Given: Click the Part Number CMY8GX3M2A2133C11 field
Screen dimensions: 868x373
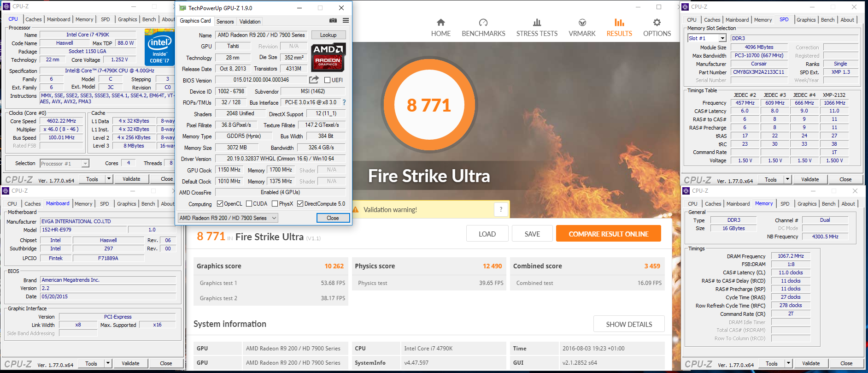Looking at the screenshot, I should click(758, 72).
